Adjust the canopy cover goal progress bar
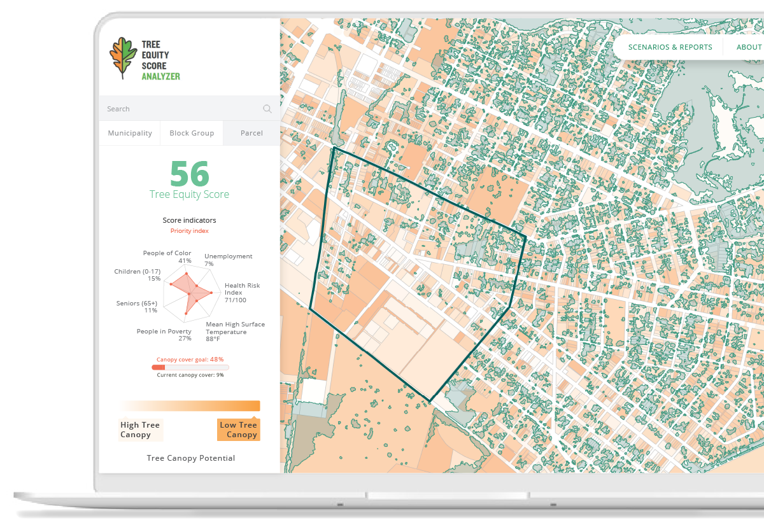The width and height of the screenshot is (764, 532). click(x=190, y=368)
